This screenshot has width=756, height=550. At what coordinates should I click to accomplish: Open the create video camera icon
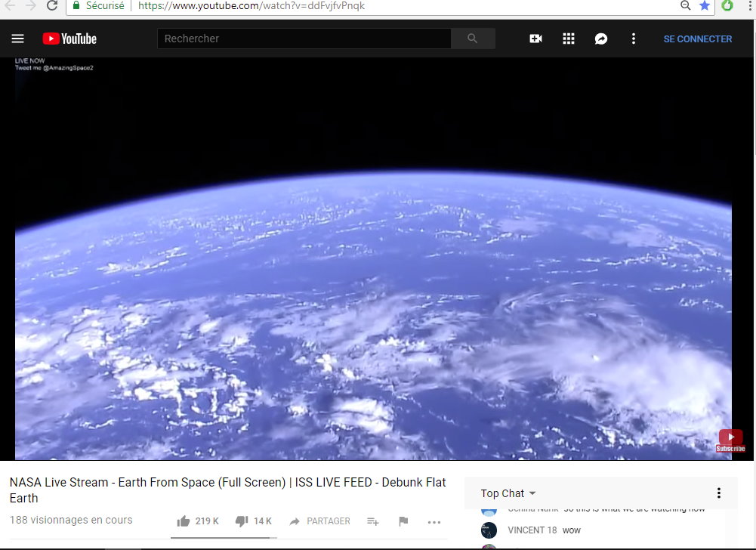point(535,39)
